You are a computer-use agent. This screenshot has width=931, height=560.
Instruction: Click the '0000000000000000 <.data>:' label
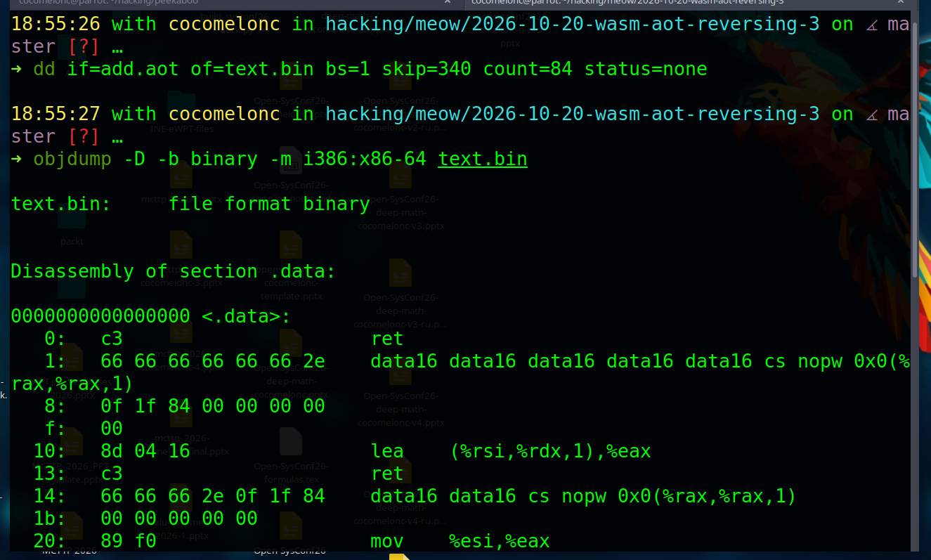tap(151, 316)
